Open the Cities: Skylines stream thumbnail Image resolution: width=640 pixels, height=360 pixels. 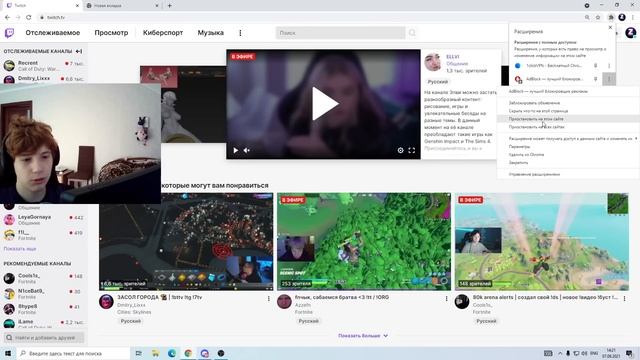(x=186, y=242)
